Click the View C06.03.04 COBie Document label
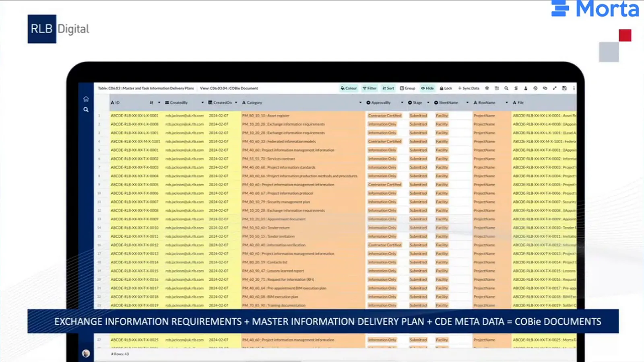 (229, 88)
